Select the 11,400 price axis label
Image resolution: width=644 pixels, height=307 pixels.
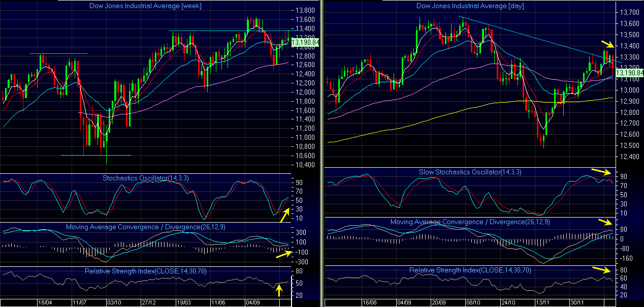coord(304,119)
